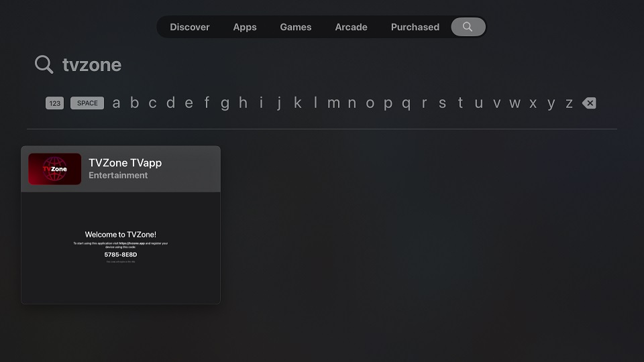Click the code 5785-8E8D in the preview

click(x=121, y=255)
